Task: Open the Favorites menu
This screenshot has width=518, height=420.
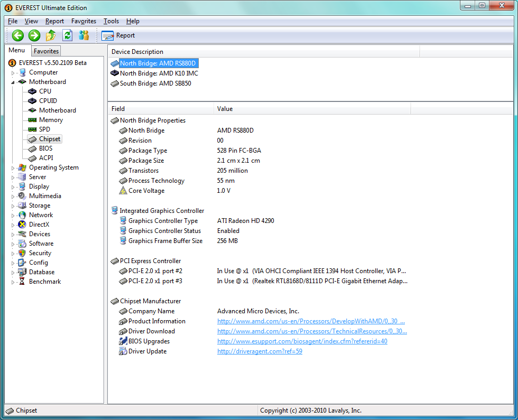Action: (x=84, y=21)
